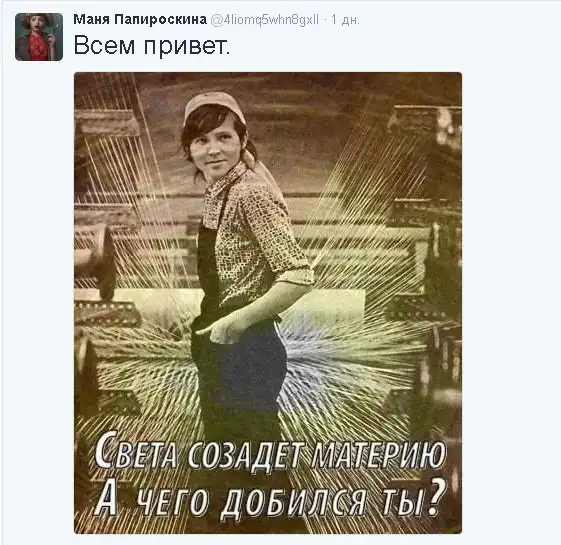Click the question mark in the caption
The height and width of the screenshot is (545, 561).
(437, 497)
